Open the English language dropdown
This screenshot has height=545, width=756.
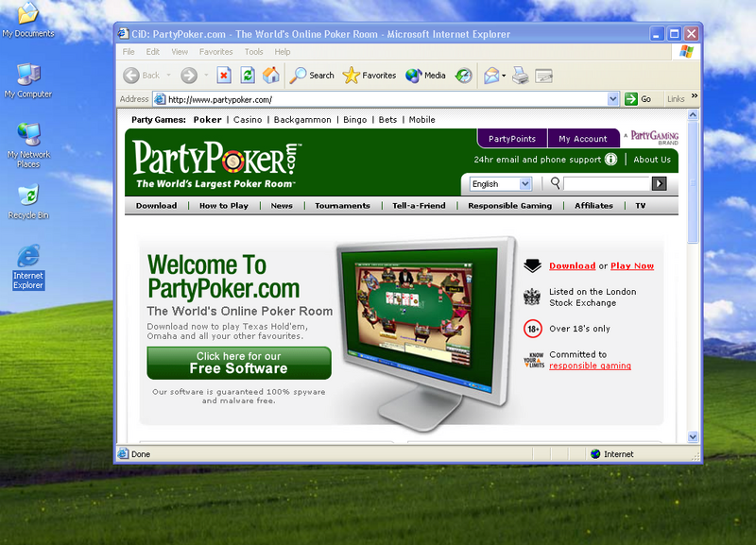[501, 183]
